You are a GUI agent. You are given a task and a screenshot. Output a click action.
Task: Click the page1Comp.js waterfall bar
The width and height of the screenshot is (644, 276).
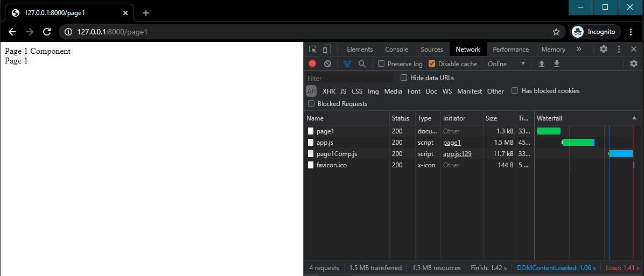click(621, 154)
